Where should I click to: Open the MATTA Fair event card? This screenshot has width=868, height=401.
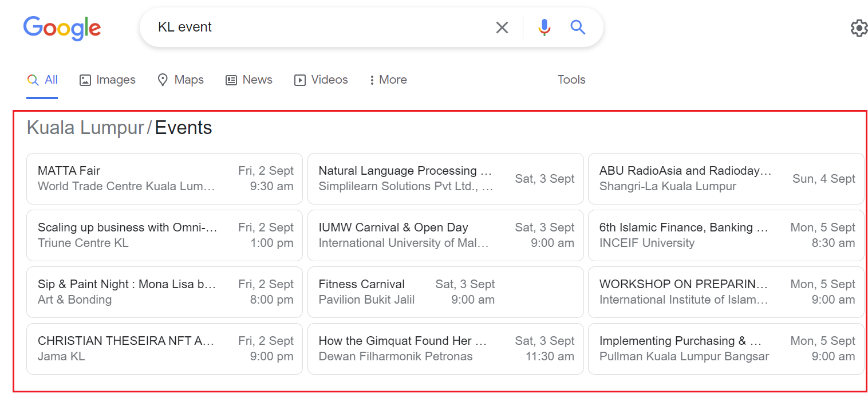(164, 179)
